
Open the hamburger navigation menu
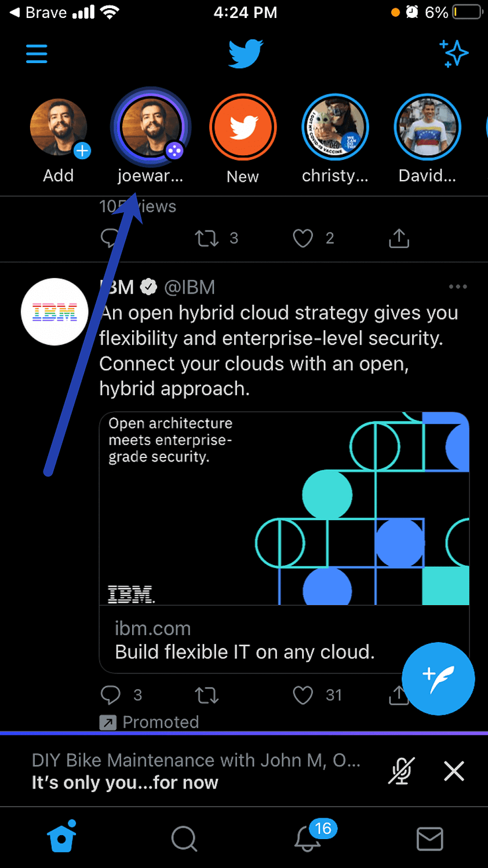tap(37, 54)
